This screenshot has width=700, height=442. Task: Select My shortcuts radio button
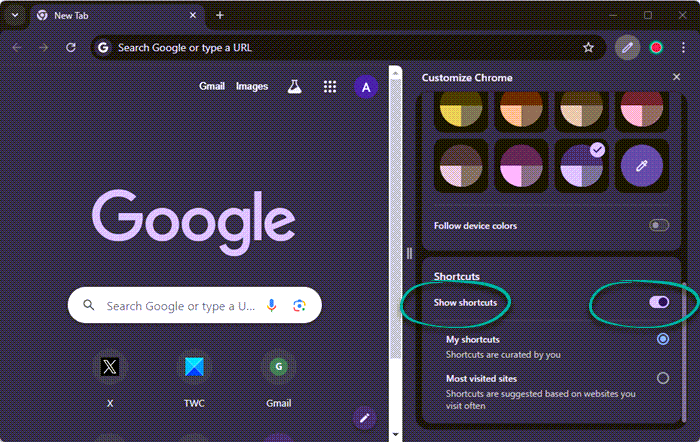tap(663, 340)
